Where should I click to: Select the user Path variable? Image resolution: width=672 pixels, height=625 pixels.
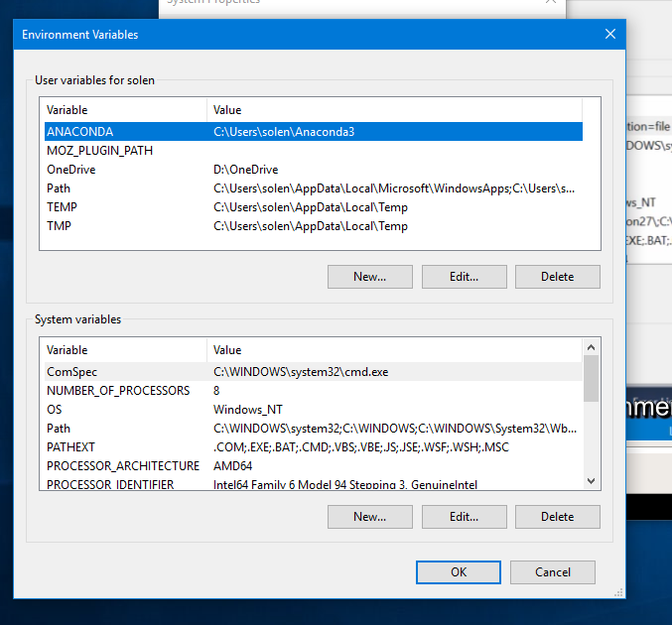pos(314,188)
